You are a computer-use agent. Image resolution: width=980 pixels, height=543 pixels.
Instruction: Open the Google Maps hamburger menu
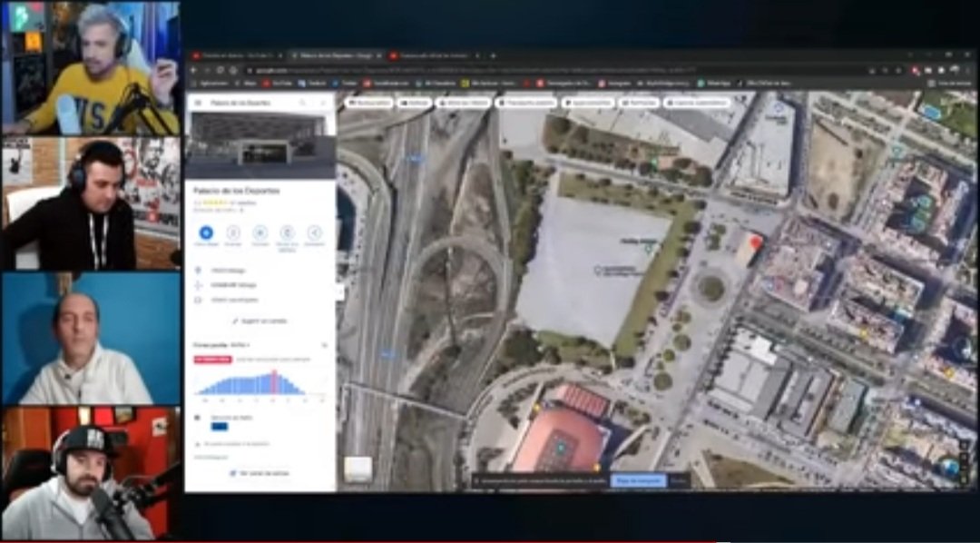pos(198,103)
